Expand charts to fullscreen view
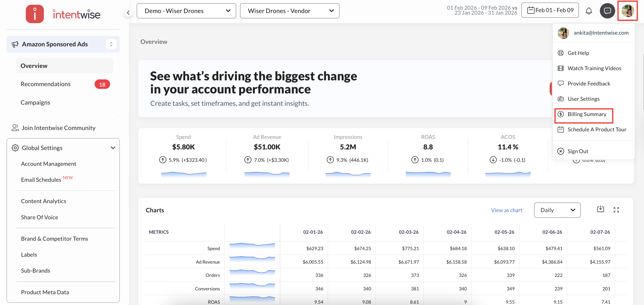The width and height of the screenshot is (644, 305). click(x=616, y=210)
